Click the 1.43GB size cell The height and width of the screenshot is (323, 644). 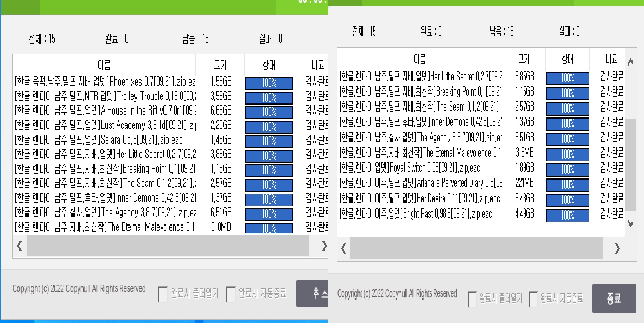221,140
